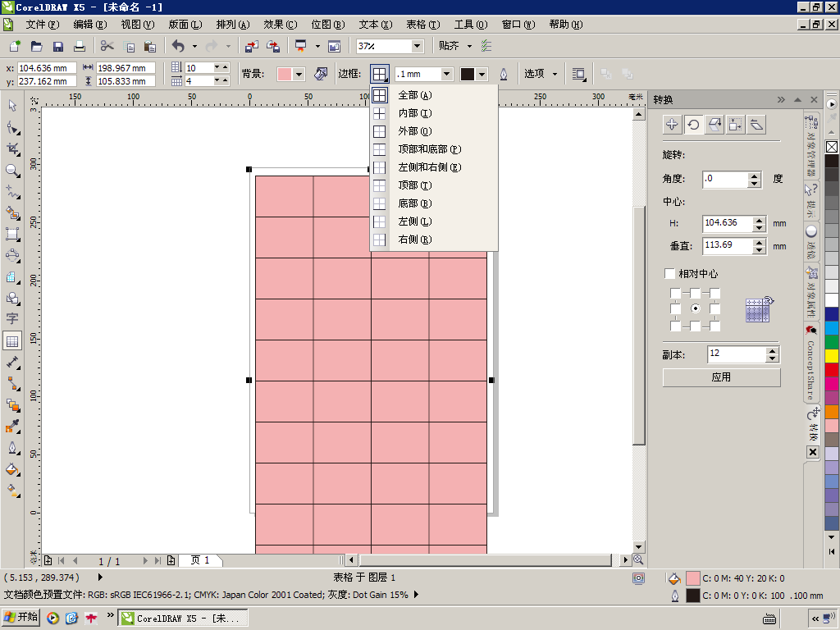The height and width of the screenshot is (630, 840).
Task: Open the Position tab in the Transform docker
Action: coord(672,125)
